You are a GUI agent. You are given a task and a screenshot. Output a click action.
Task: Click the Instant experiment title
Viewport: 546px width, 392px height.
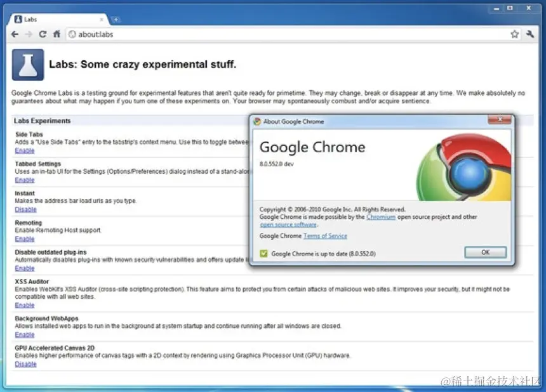point(25,193)
